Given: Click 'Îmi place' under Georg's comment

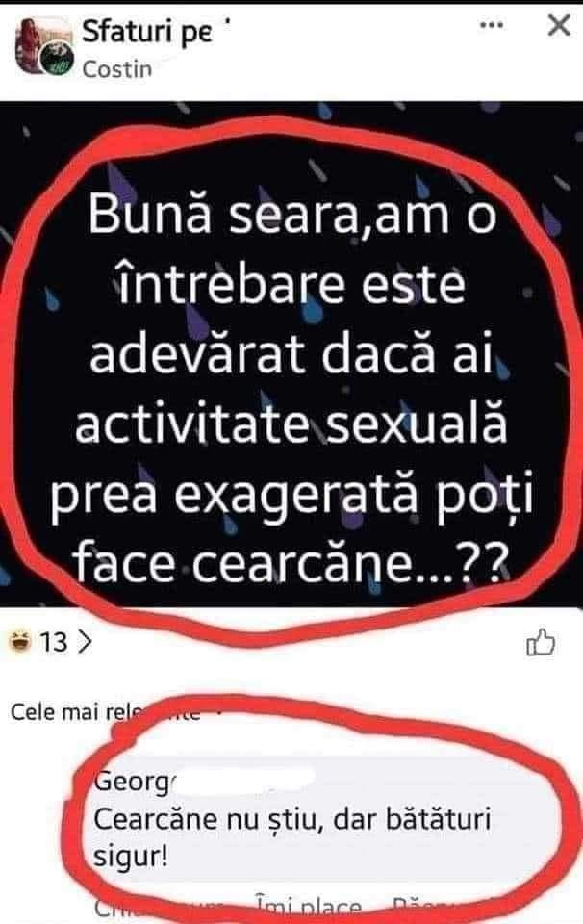Looking at the screenshot, I should (x=308, y=908).
